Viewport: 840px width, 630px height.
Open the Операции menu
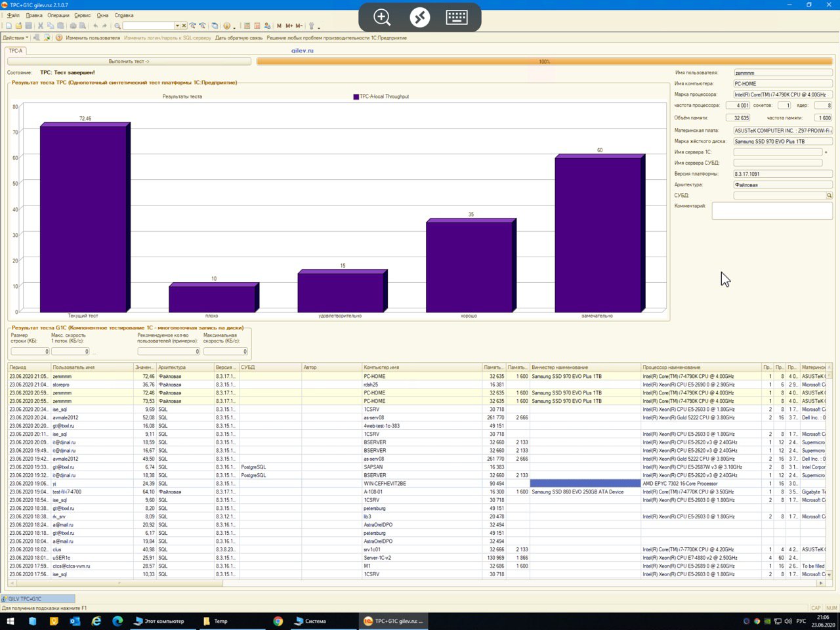pos(58,15)
